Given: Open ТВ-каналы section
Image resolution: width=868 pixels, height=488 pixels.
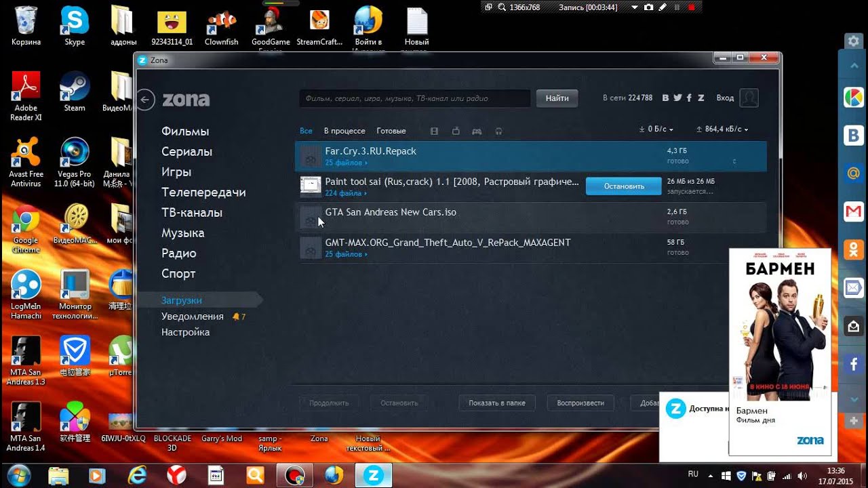Looking at the screenshot, I should pos(192,213).
